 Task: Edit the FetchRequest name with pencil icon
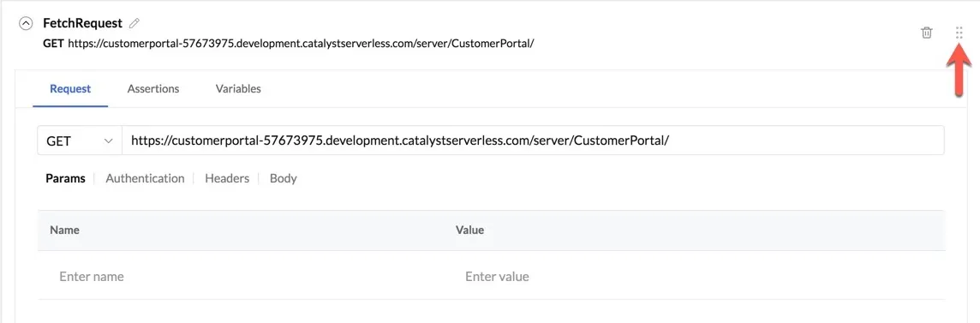tap(134, 23)
